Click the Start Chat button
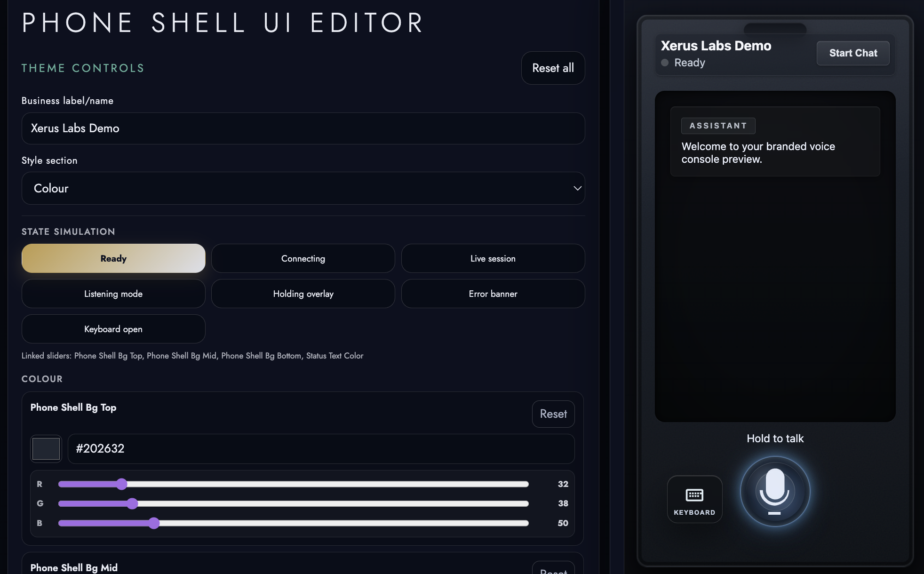 pyautogui.click(x=852, y=53)
